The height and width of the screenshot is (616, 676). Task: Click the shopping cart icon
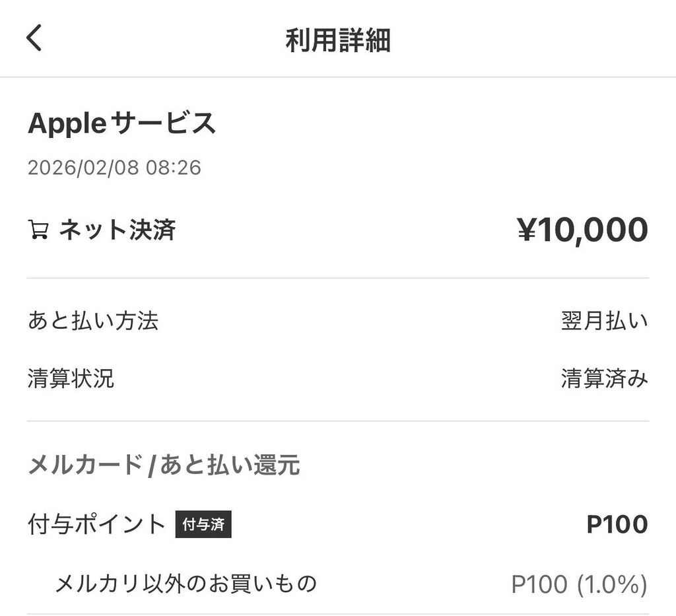38,230
